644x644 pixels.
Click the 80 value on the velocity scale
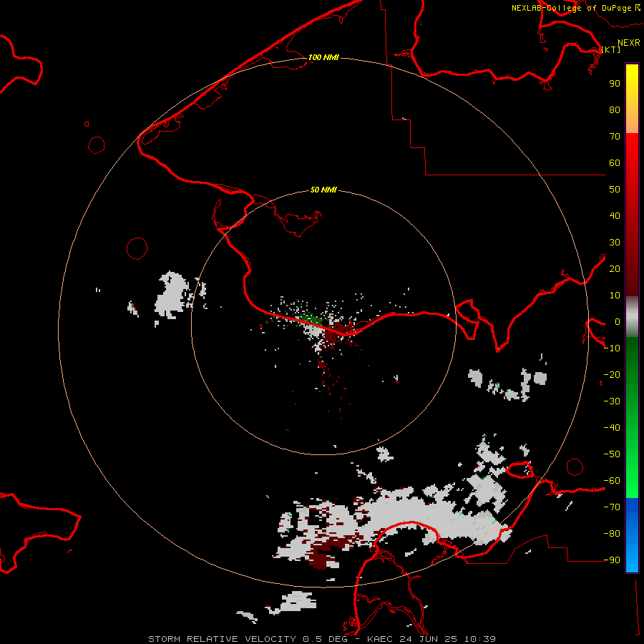(615, 109)
